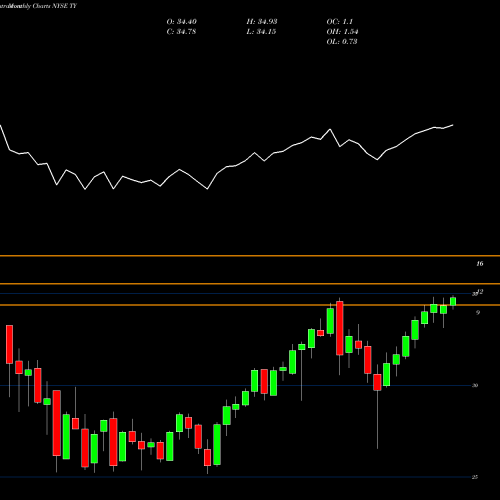Image resolution: width=500 pixels, height=500 pixels.
Task: Click the 16 axis label on the right
Action: pyautogui.click(x=480, y=264)
